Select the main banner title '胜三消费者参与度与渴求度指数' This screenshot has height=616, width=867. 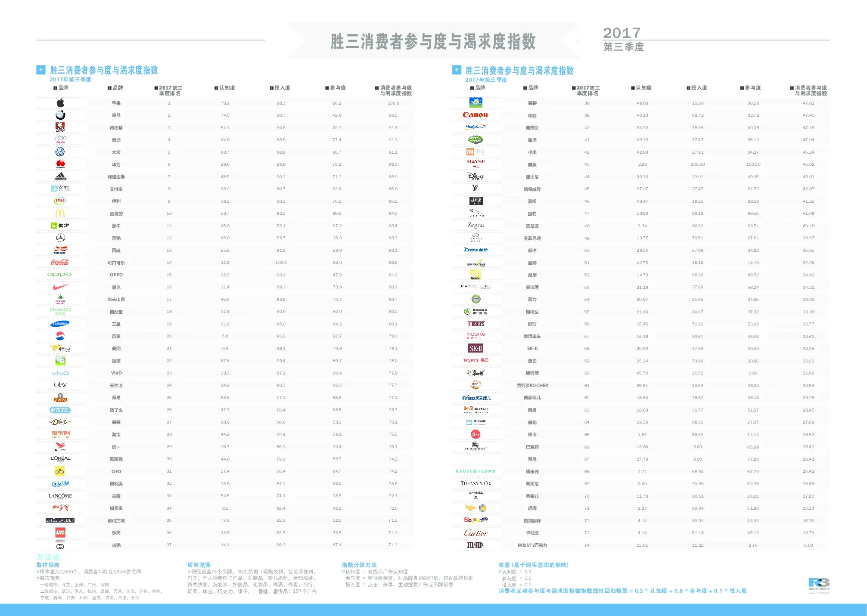(433, 41)
